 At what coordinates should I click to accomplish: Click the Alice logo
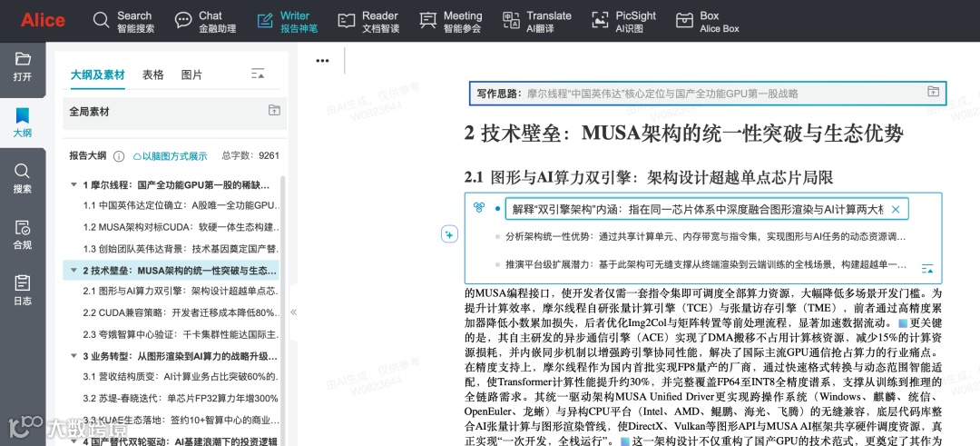(43, 20)
